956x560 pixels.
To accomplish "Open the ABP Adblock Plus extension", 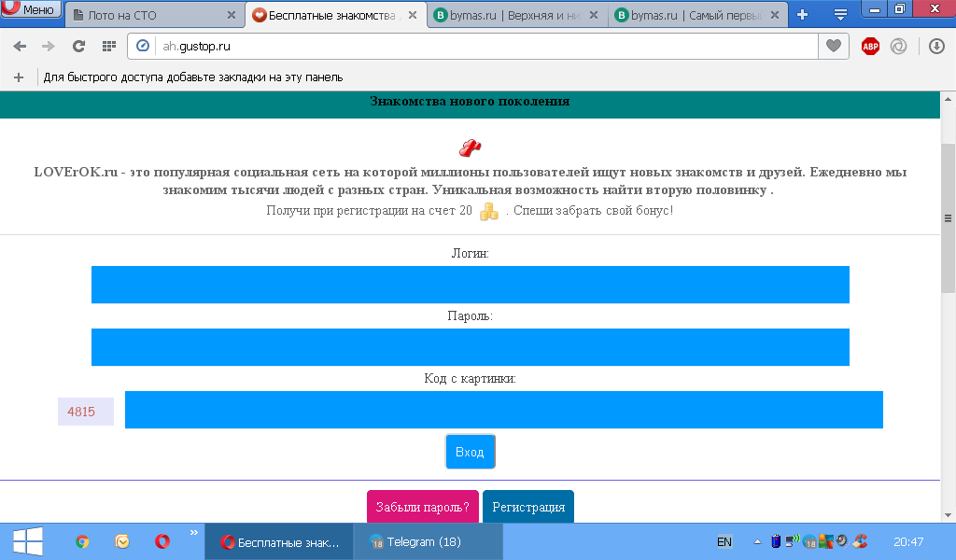I will click(x=870, y=46).
